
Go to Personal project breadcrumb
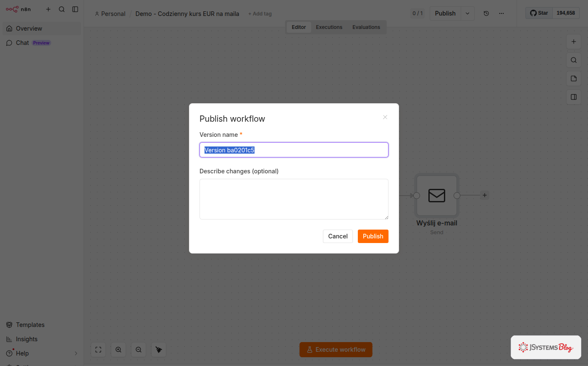click(110, 14)
